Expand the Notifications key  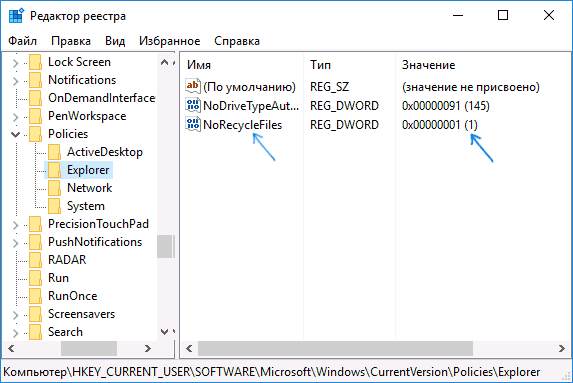click(x=15, y=81)
